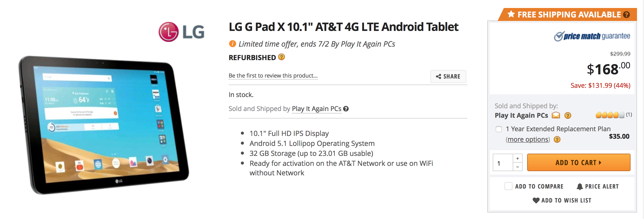This screenshot has height=219, width=644.
Task: Open more options for replacement plans
Action: point(528,139)
